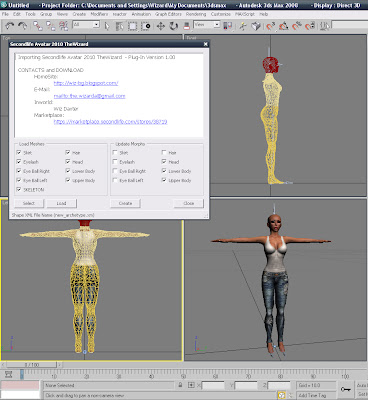Uncheck Eyelash under Load Meshes
The width and height of the screenshot is (368, 400).
(x=19, y=162)
